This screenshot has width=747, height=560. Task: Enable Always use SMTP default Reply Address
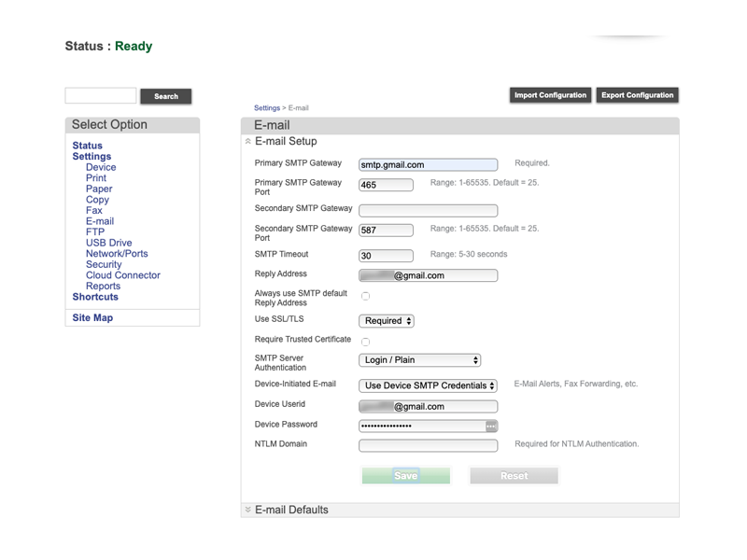pos(365,297)
